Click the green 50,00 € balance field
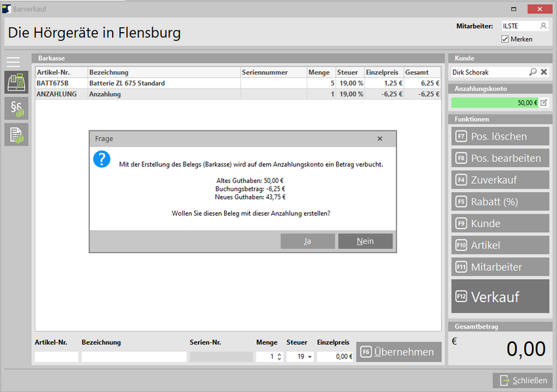Screen dimensions: 557x392 (494, 102)
